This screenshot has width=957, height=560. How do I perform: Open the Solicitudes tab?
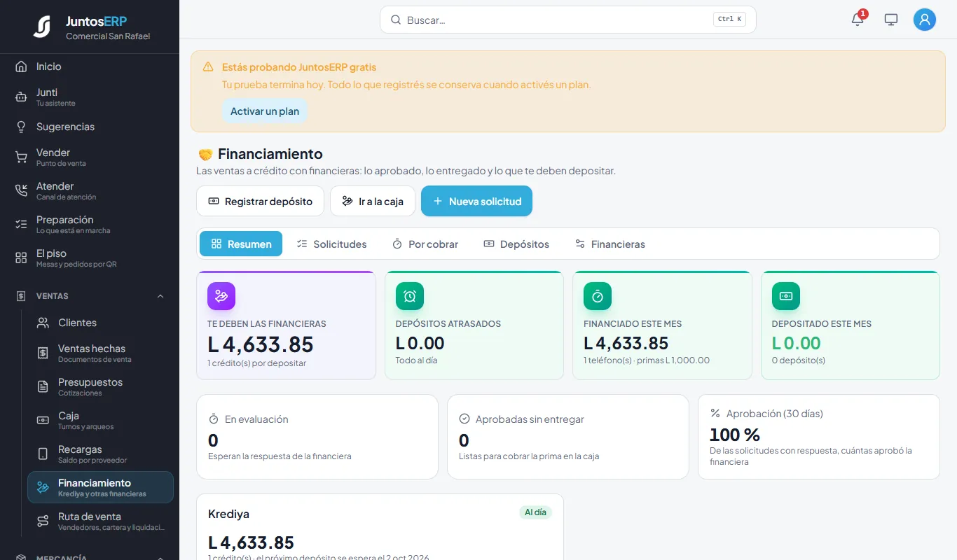click(x=331, y=244)
